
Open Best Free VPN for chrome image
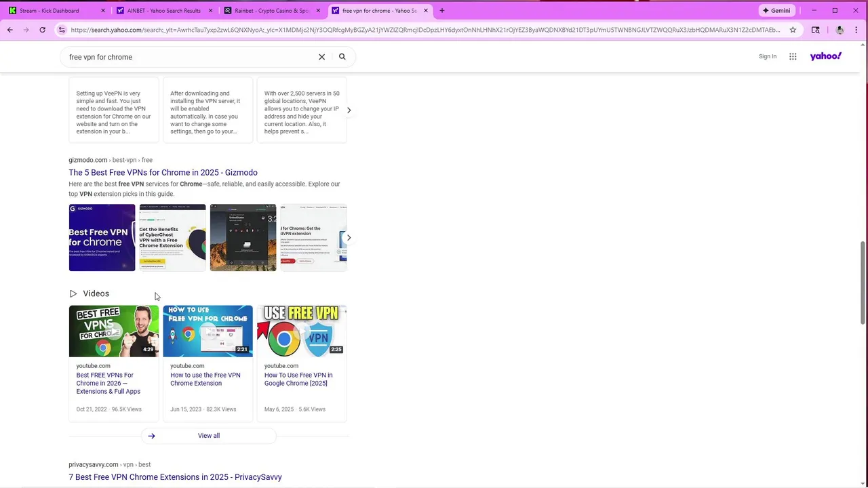[102, 237]
